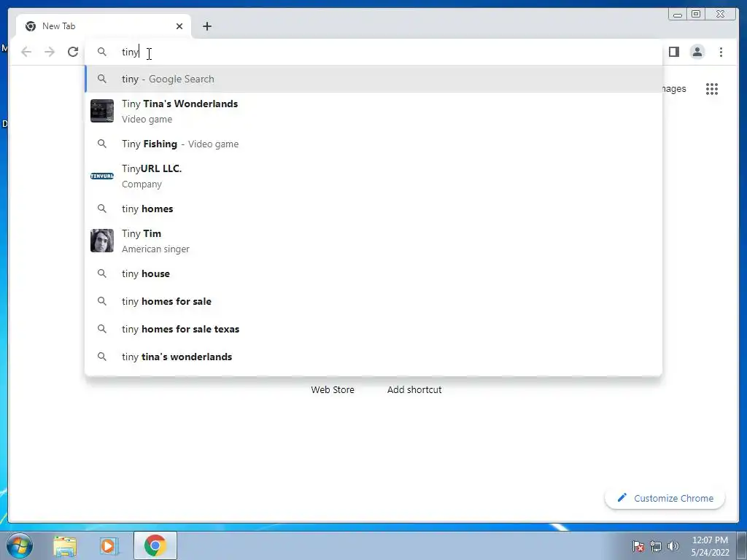Click the network tray icon
The width and height of the screenshot is (747, 560).
click(x=656, y=546)
